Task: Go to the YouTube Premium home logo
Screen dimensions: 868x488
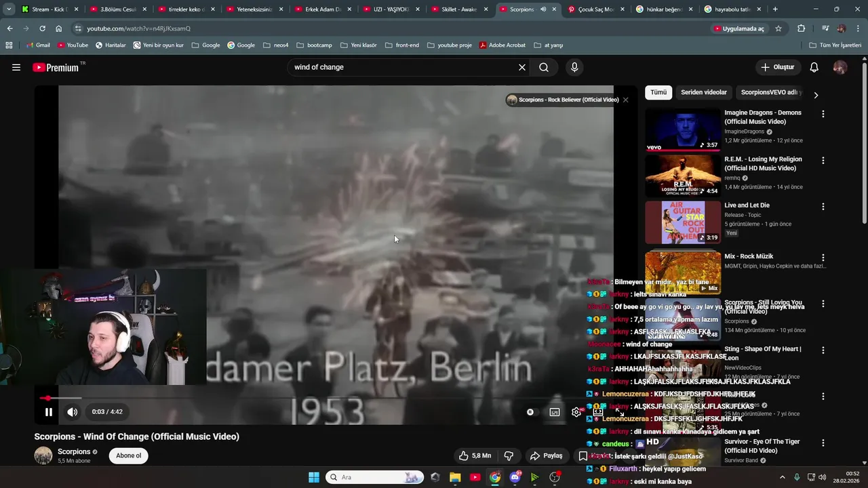Action: coord(56,67)
